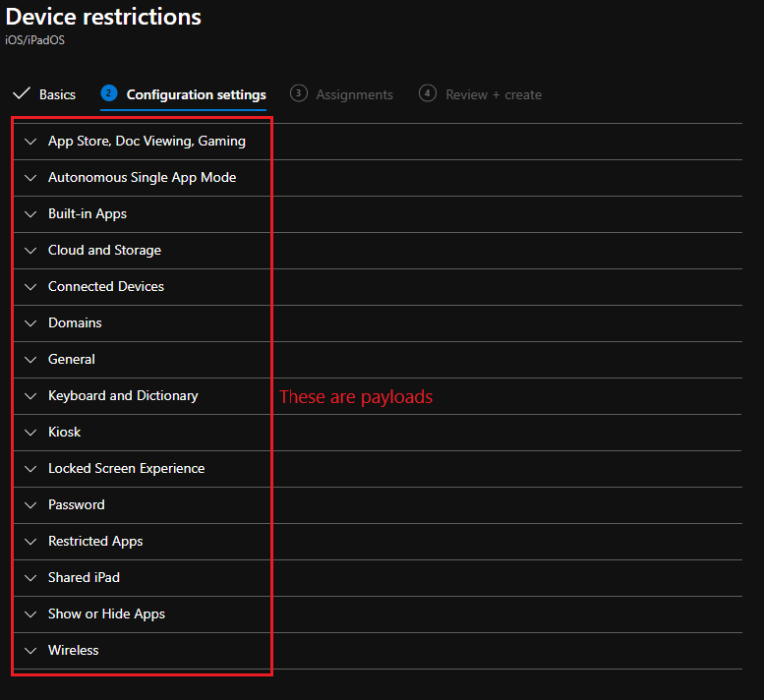Expand the Restricted Apps section

click(95, 542)
